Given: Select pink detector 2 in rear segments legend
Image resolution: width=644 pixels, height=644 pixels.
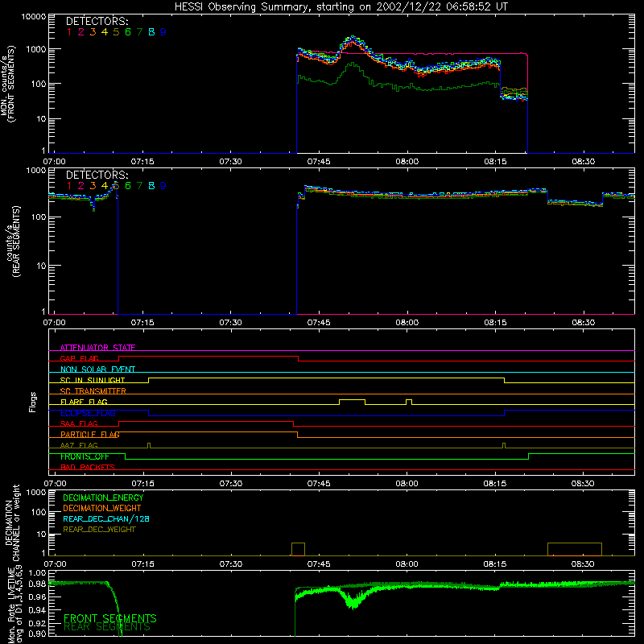Looking at the screenshot, I should pyautogui.click(x=81, y=186).
